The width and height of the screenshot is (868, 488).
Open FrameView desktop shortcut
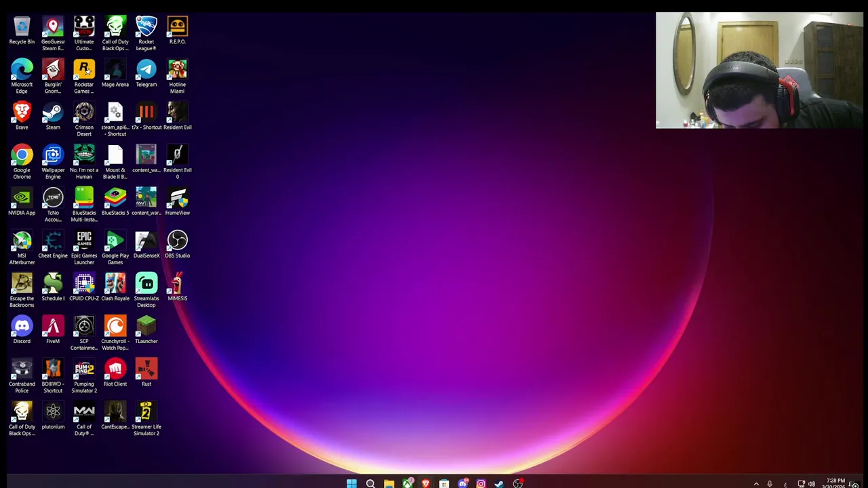click(178, 202)
